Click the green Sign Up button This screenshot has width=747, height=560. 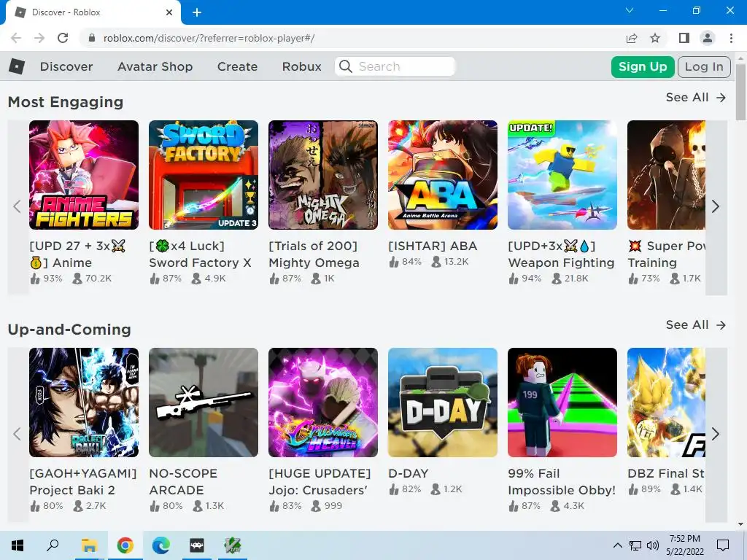tap(643, 66)
